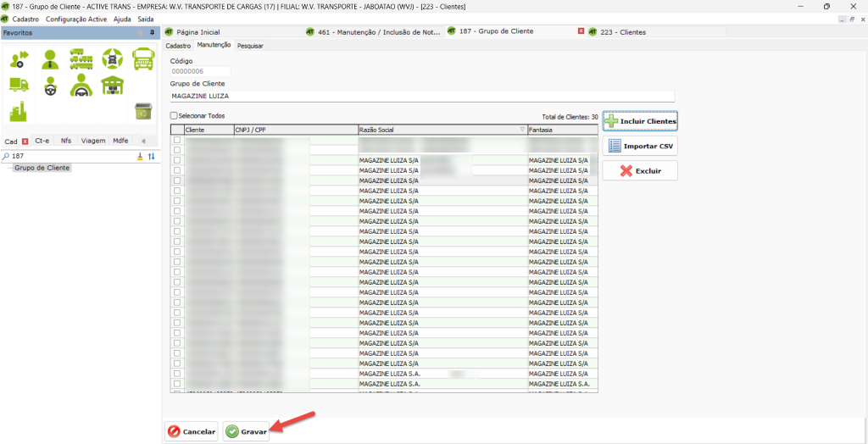Check the Selecionar Todos checkbox
The width and height of the screenshot is (868, 444).
(x=174, y=116)
